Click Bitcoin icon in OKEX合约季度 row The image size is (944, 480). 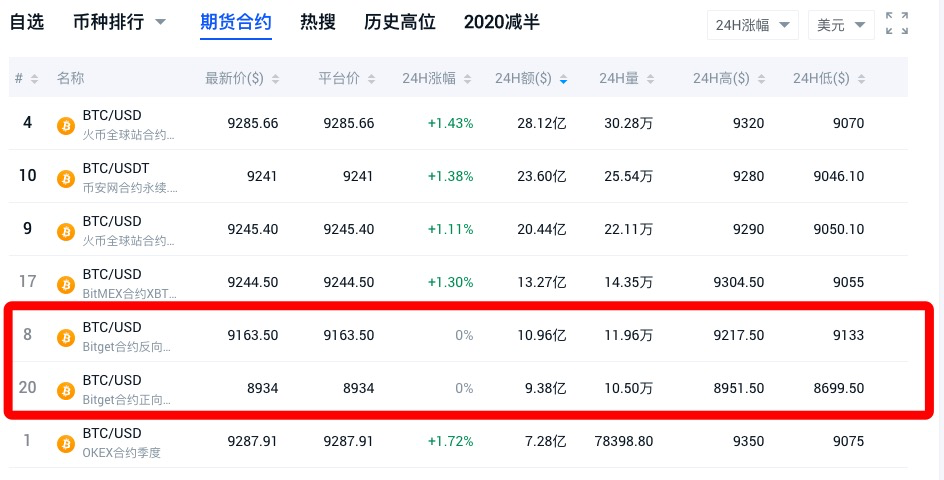66,444
